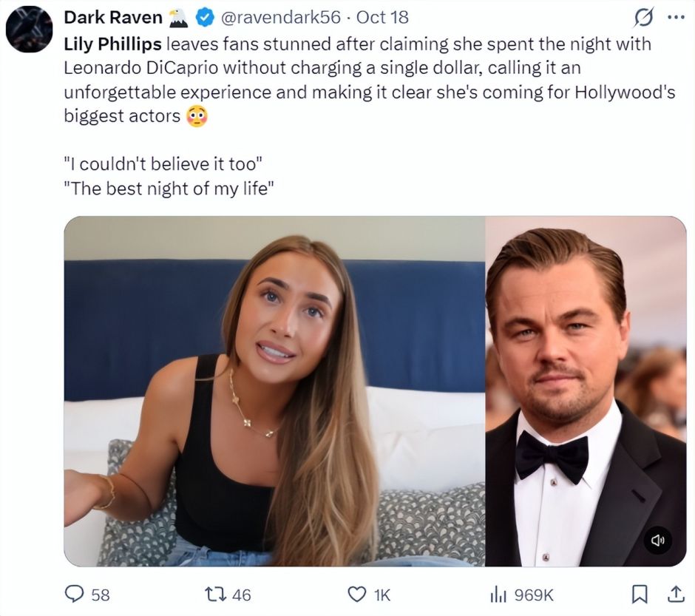Open the Dark Raven profile avatar
Screen dimensions: 695x616
point(30,30)
